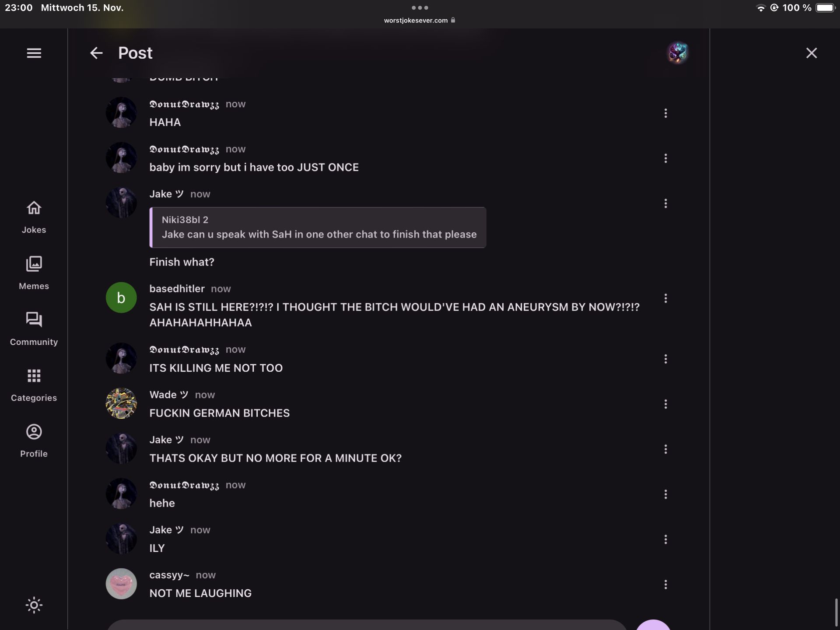This screenshot has width=840, height=630.
Task: Click the basedhitler username
Action: 177,289
